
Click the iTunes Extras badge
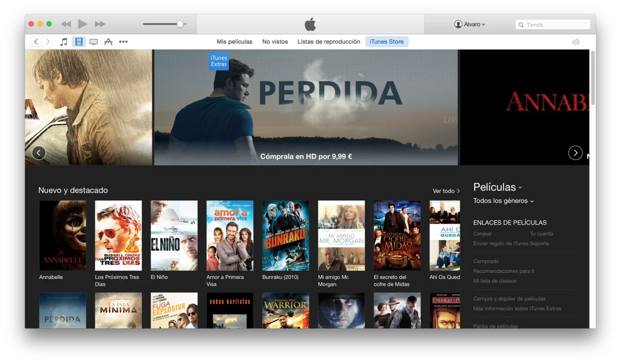click(x=219, y=61)
